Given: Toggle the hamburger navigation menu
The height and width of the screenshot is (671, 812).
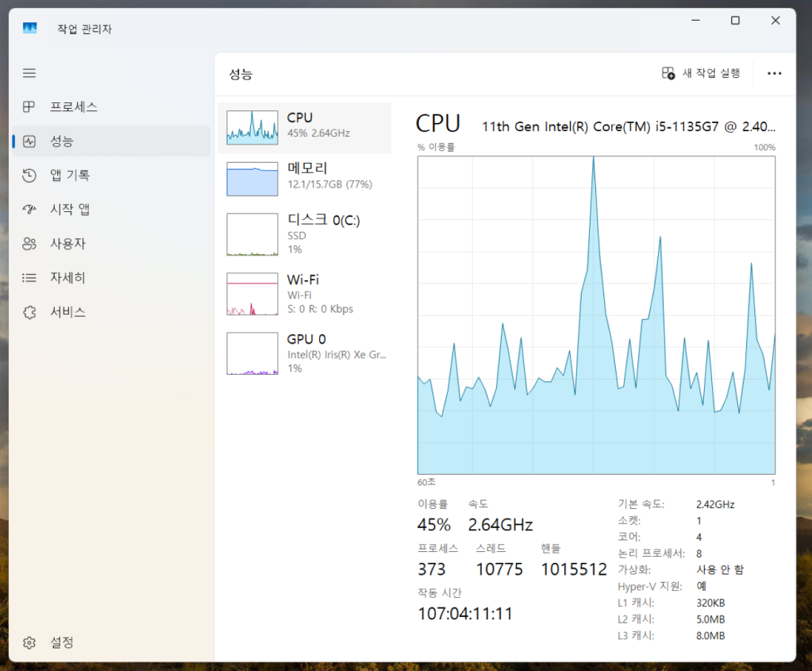Looking at the screenshot, I should click(x=29, y=73).
